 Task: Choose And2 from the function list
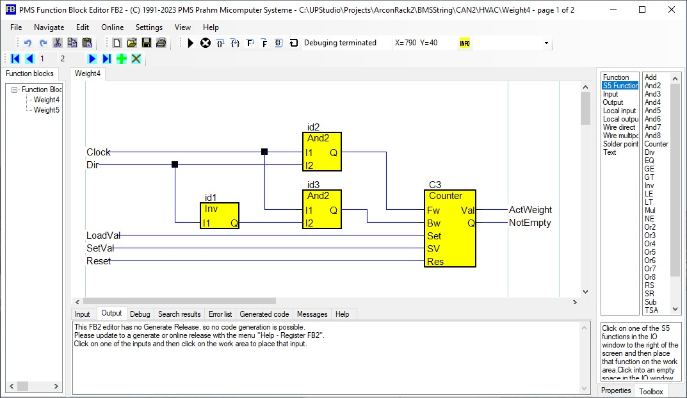pos(652,85)
